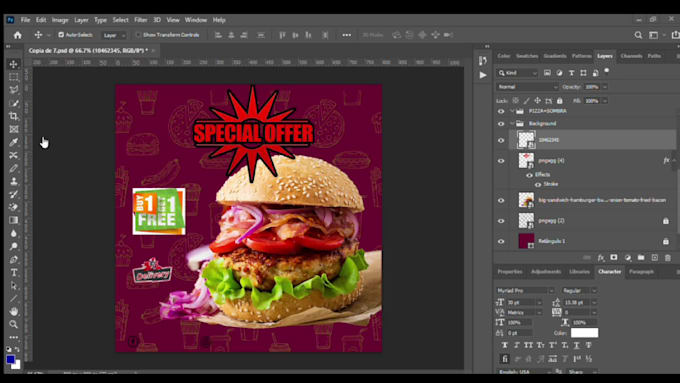
Task: Open the Filter menu
Action: click(x=141, y=20)
